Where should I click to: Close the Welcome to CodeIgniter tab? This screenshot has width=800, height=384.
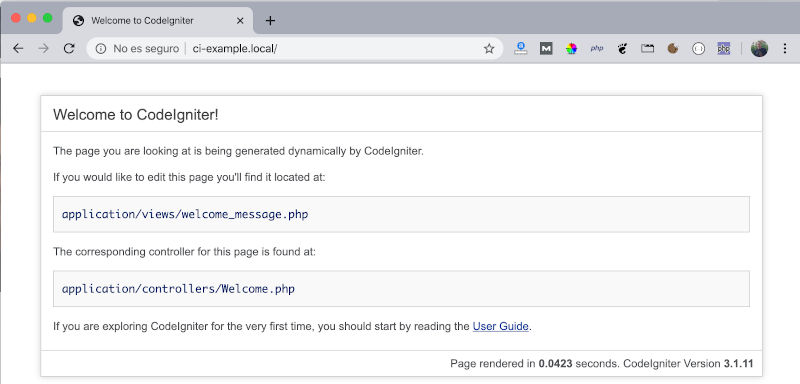(240, 21)
